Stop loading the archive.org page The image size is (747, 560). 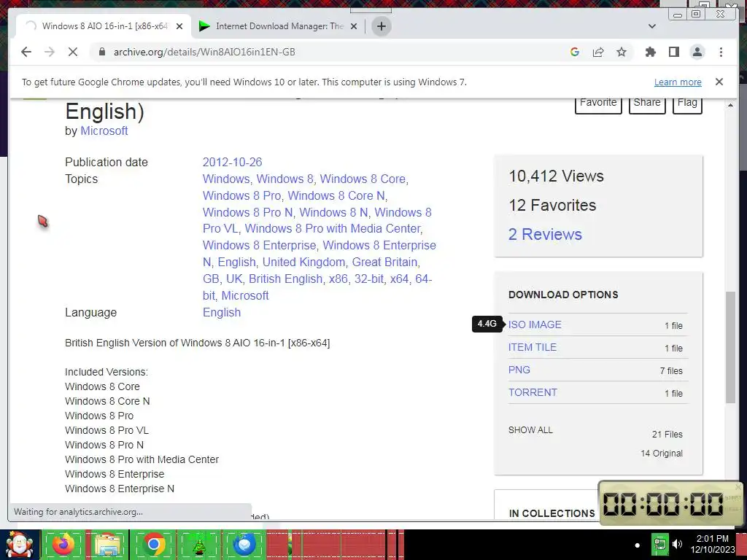pyautogui.click(x=73, y=52)
